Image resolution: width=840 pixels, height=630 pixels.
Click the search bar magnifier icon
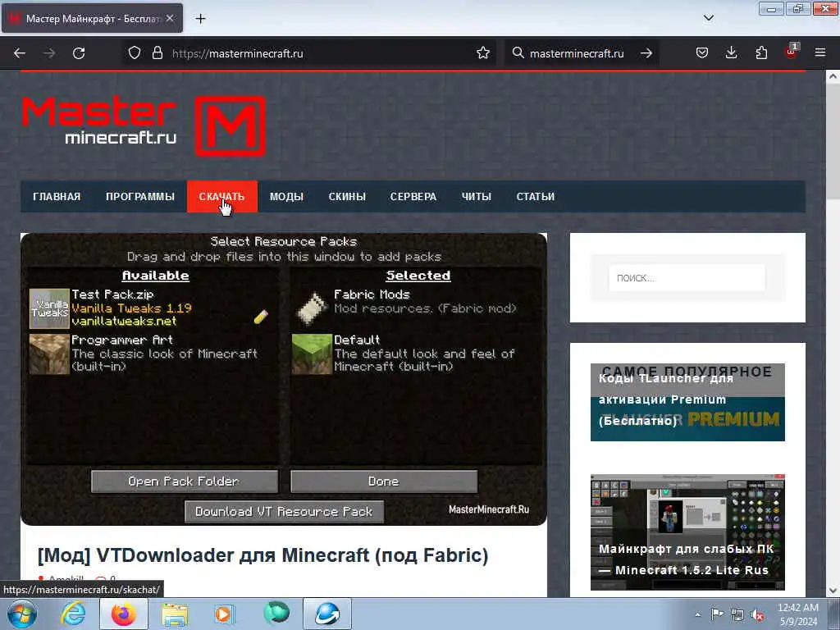pyautogui.click(x=518, y=53)
